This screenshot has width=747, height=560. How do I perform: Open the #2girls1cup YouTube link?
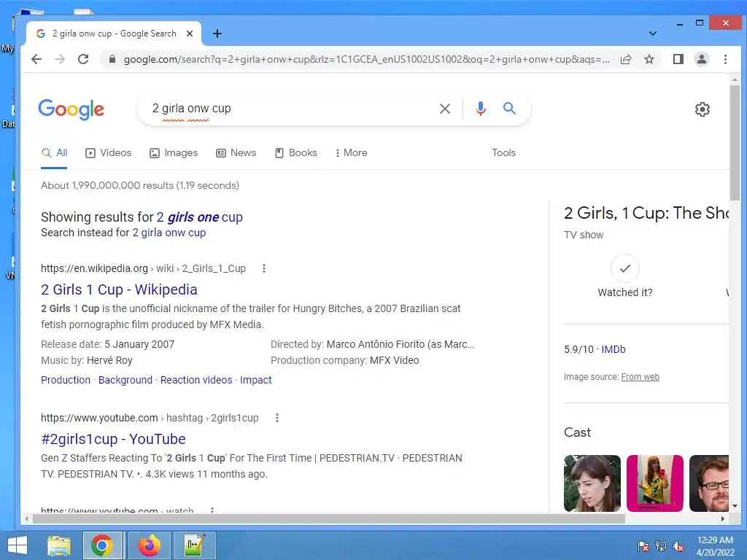(x=113, y=439)
